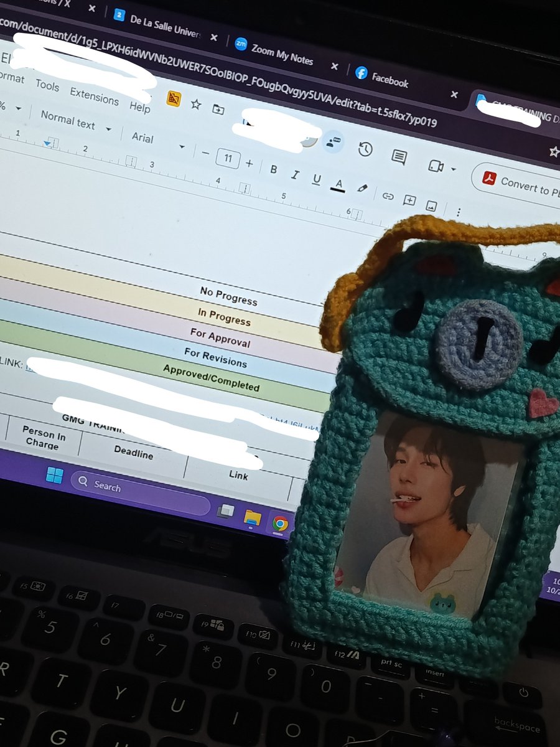Click the font size field showing 11

coord(228,159)
